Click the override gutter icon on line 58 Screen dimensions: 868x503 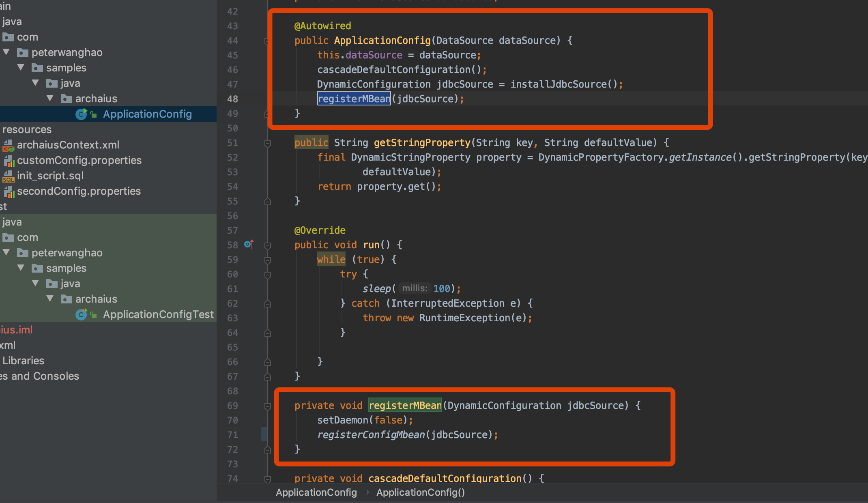[x=249, y=245]
